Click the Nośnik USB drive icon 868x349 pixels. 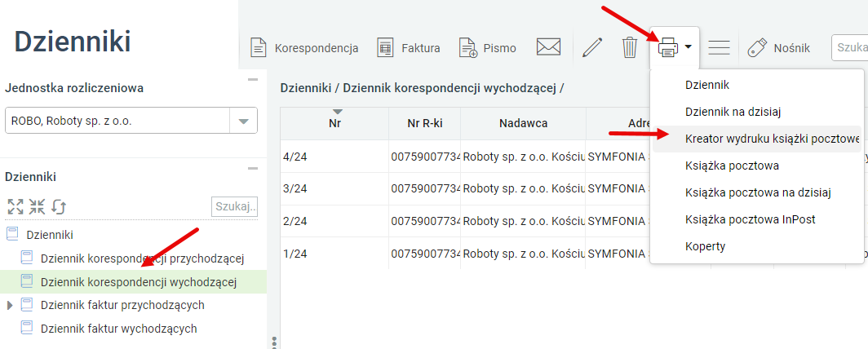click(757, 47)
